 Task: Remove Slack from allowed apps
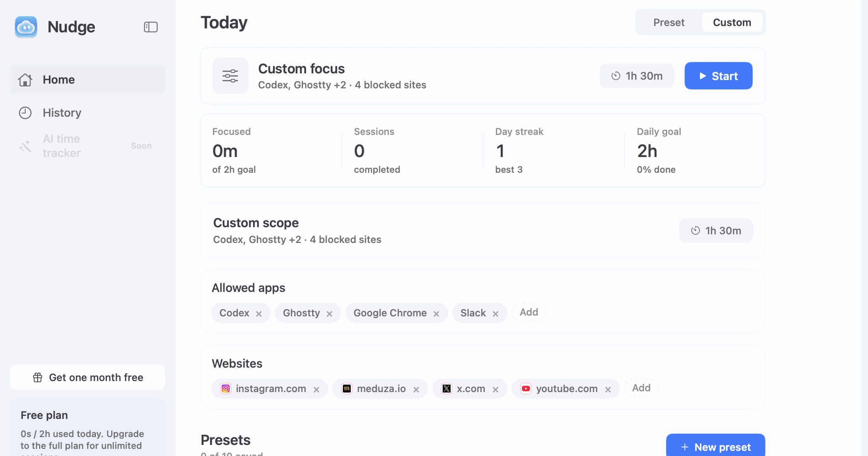(496, 314)
